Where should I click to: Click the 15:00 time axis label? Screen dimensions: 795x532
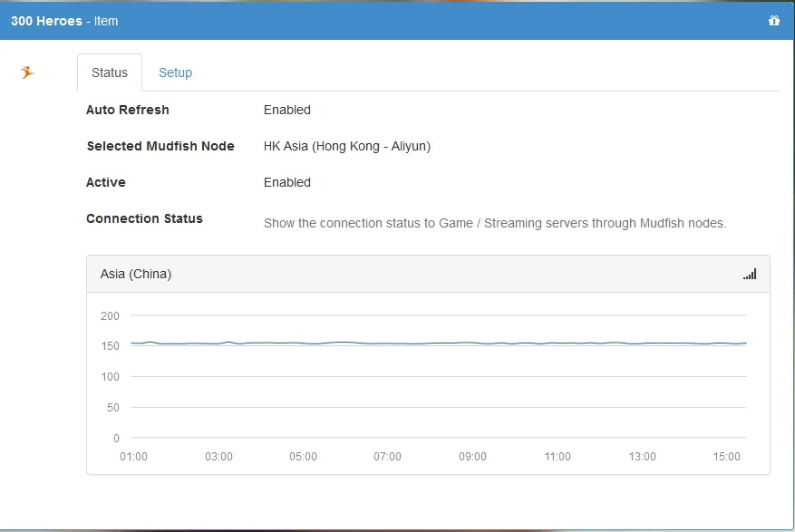727,457
